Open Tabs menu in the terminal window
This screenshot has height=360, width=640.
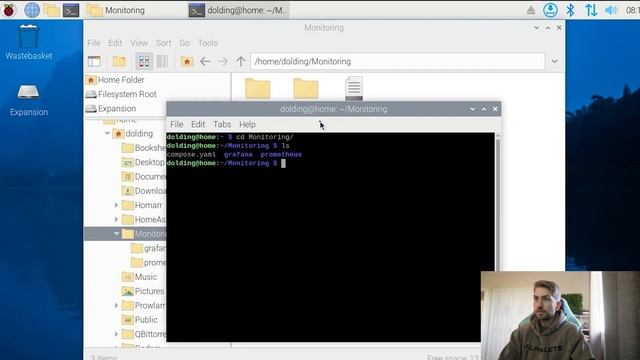pyautogui.click(x=222, y=124)
